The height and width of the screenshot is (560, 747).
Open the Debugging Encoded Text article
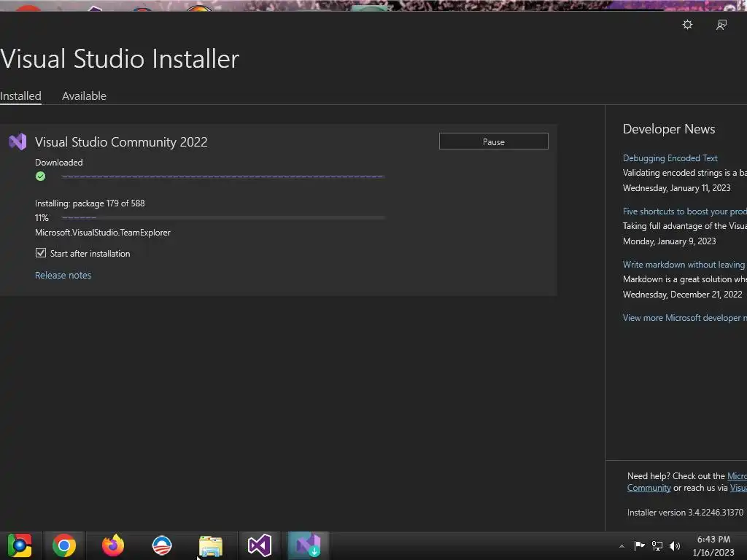[670, 158]
